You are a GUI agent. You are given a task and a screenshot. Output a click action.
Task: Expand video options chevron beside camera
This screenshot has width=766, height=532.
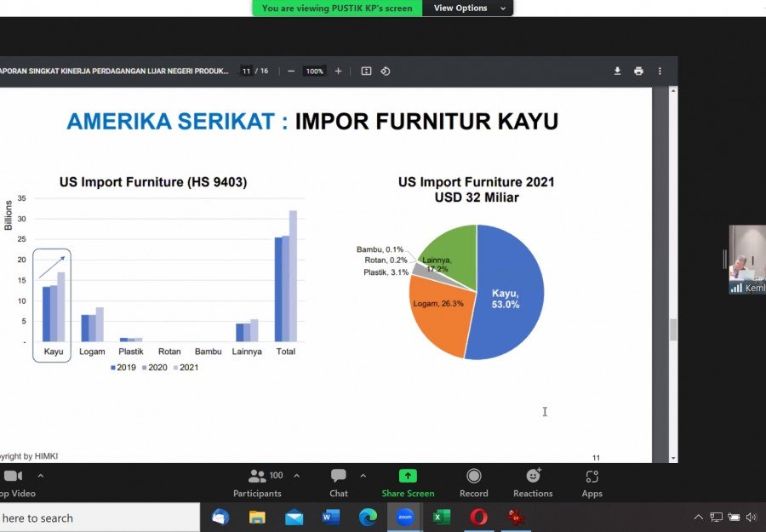click(41, 476)
